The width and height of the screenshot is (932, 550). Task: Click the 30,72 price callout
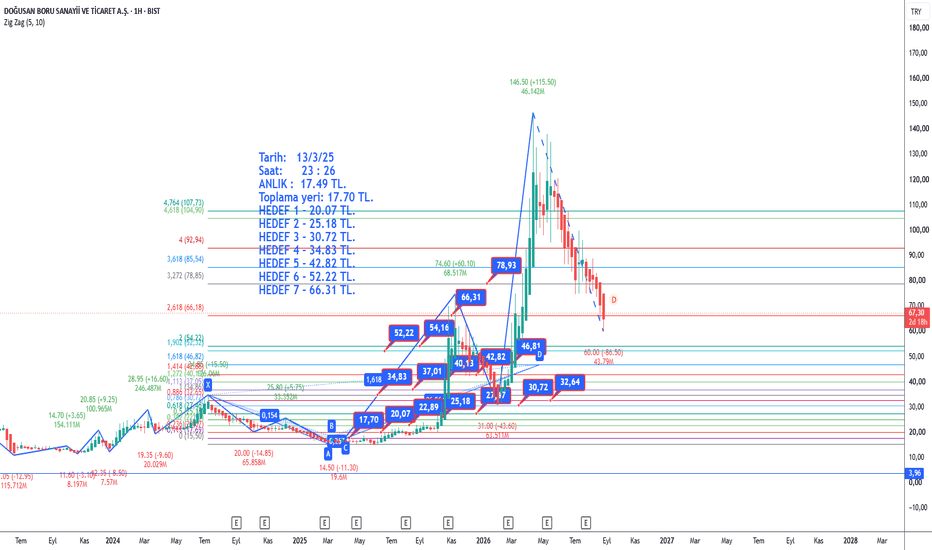click(538, 388)
